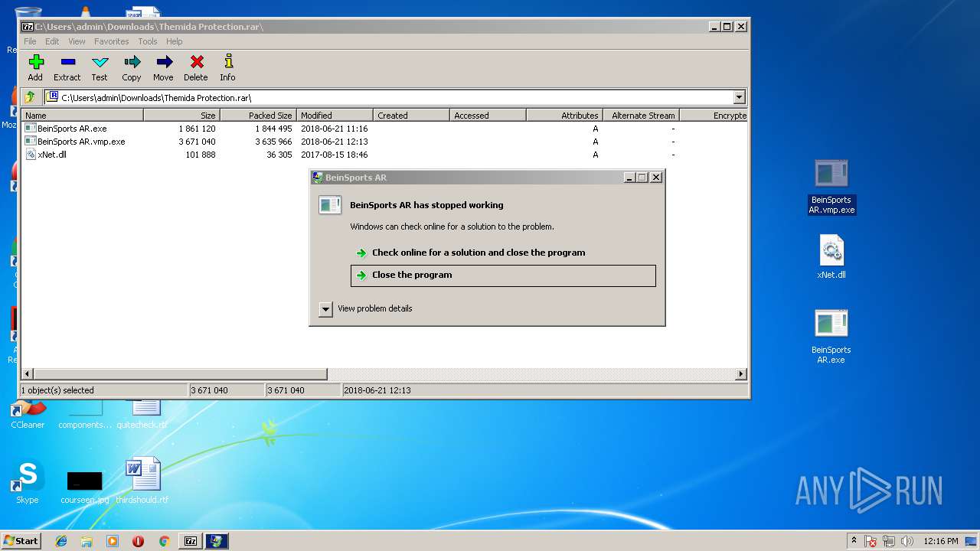980x551 pixels.
Task: Select the Skype desktop shortcut
Action: tap(28, 482)
